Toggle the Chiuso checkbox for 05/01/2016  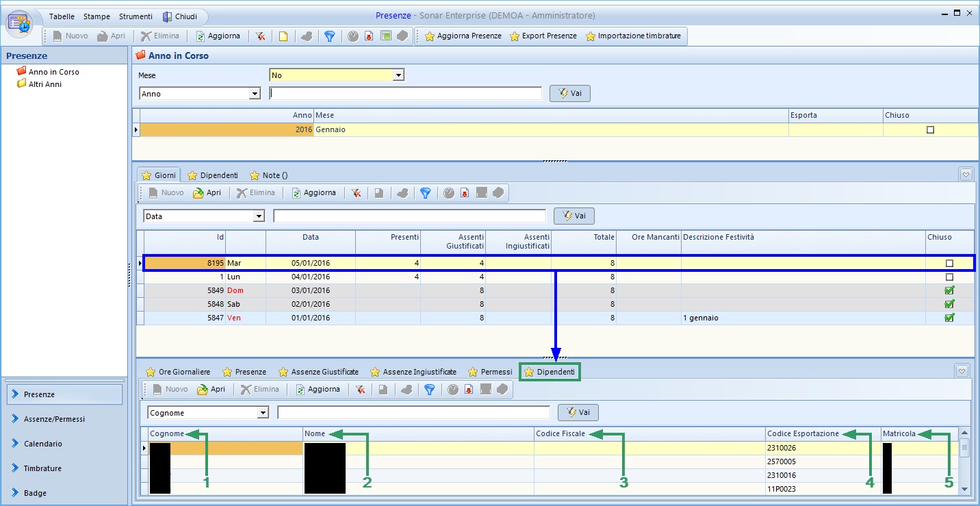click(x=949, y=263)
